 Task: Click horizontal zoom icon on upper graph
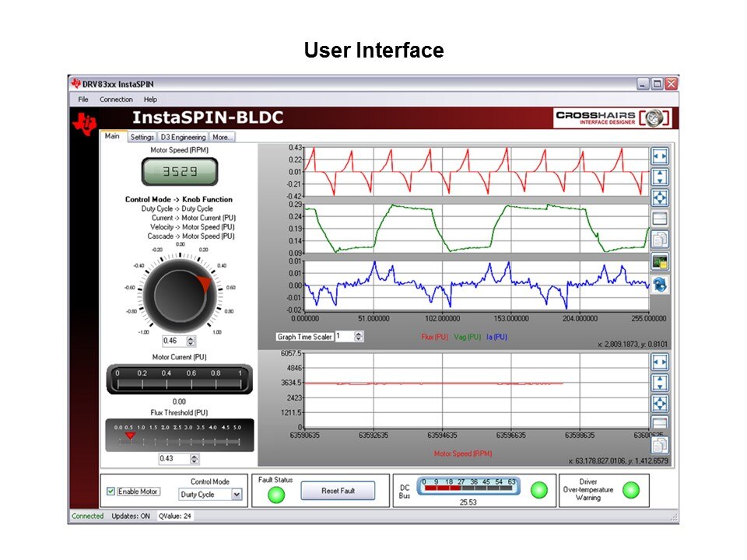[659, 156]
